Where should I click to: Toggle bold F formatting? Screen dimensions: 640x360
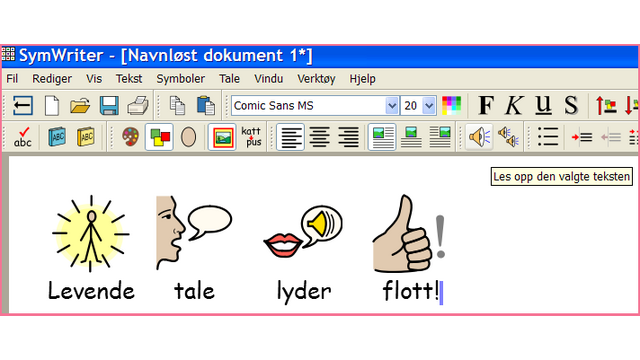[486, 106]
